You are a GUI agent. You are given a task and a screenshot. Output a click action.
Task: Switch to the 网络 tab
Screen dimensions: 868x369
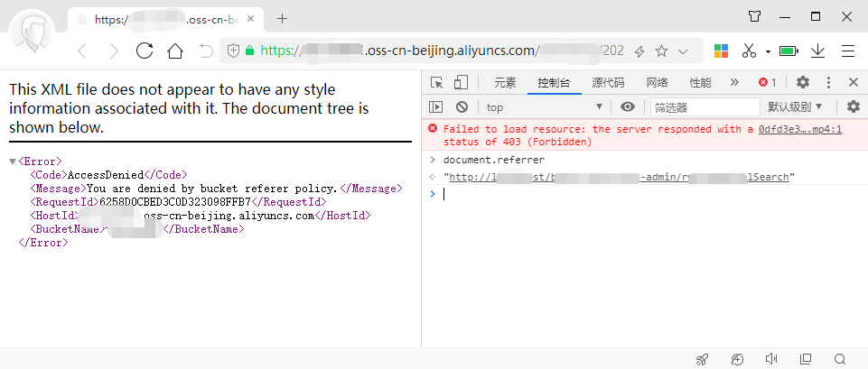[x=657, y=83]
